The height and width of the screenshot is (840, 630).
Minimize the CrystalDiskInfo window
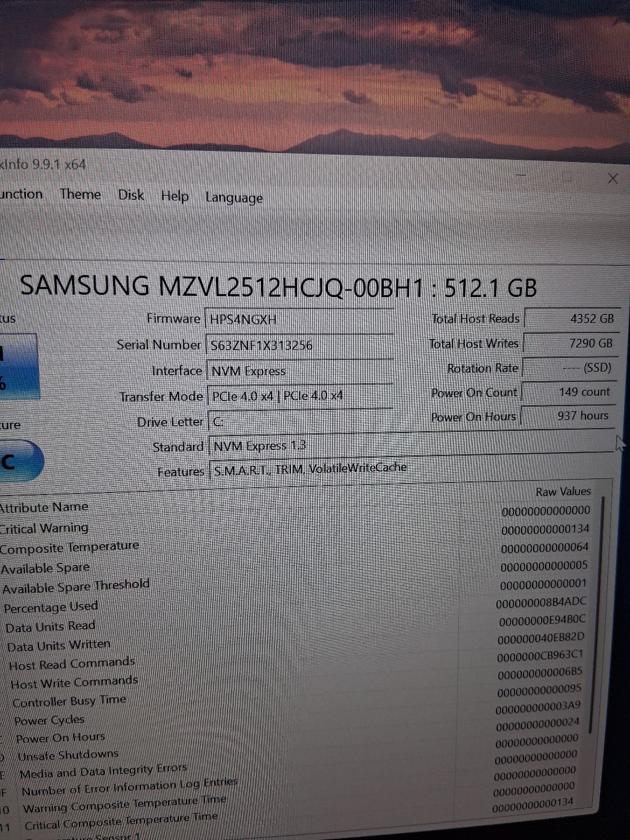(521, 174)
